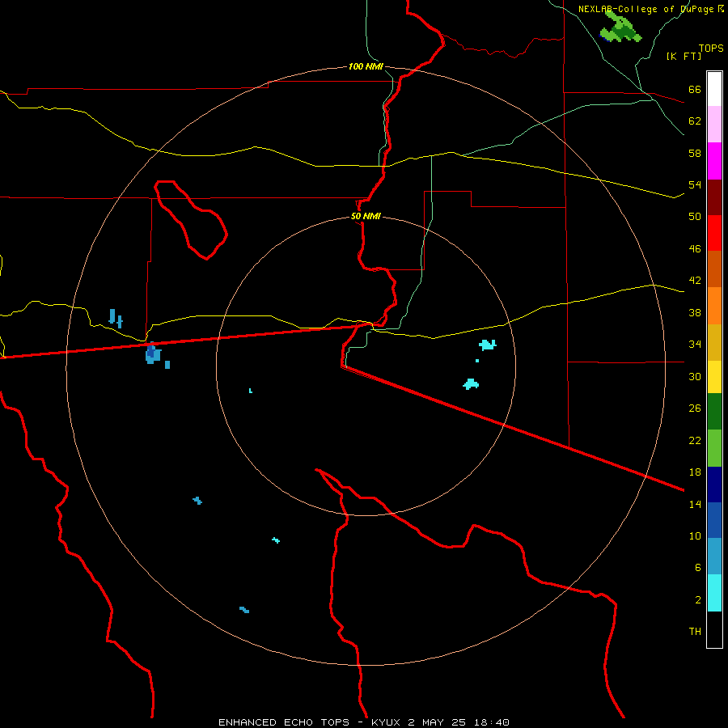728x728 pixels.
Task: Click the light blue 6 kft swatch
Action: coord(714,556)
